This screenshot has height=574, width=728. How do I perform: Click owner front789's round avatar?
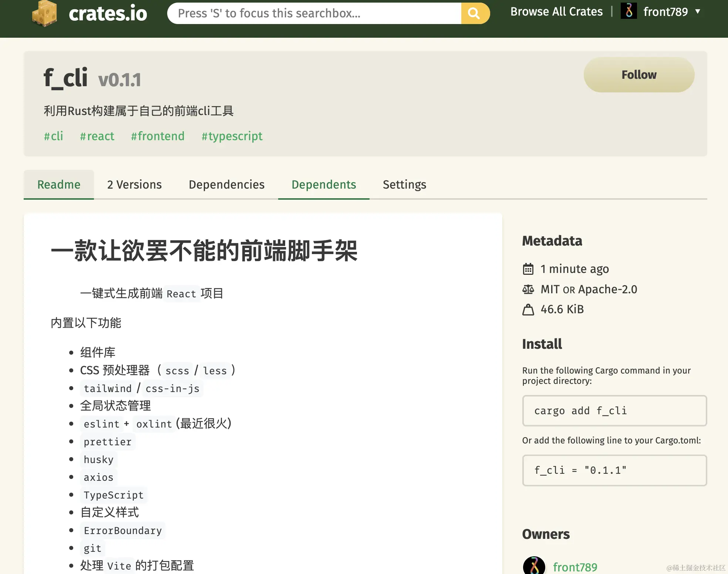click(534, 566)
